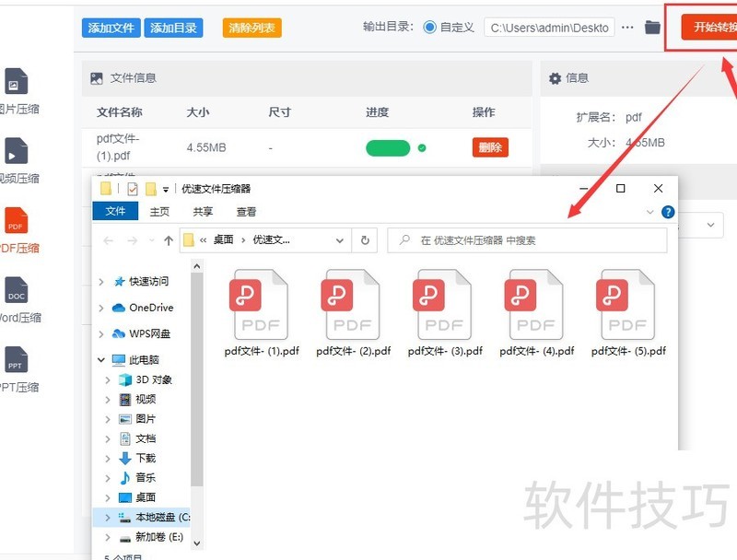Click the 信息 panel gear icon
737x560 pixels.
(x=556, y=79)
